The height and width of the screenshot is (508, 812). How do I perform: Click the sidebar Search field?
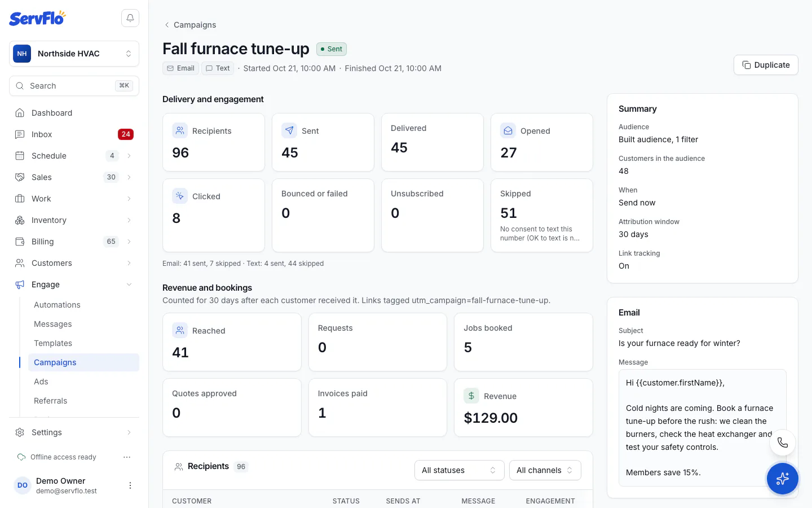74,86
